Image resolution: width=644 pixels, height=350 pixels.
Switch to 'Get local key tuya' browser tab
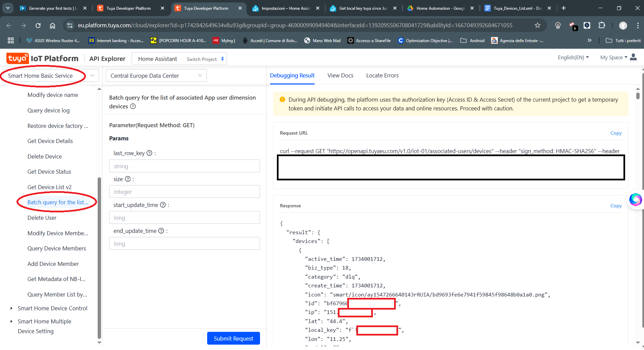tap(363, 8)
